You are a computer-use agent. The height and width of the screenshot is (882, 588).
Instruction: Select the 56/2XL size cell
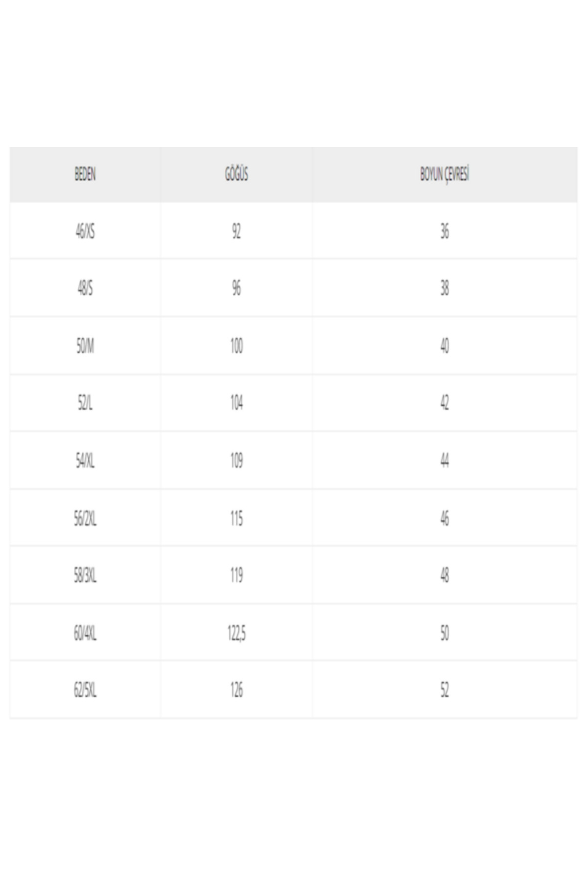[85, 518]
